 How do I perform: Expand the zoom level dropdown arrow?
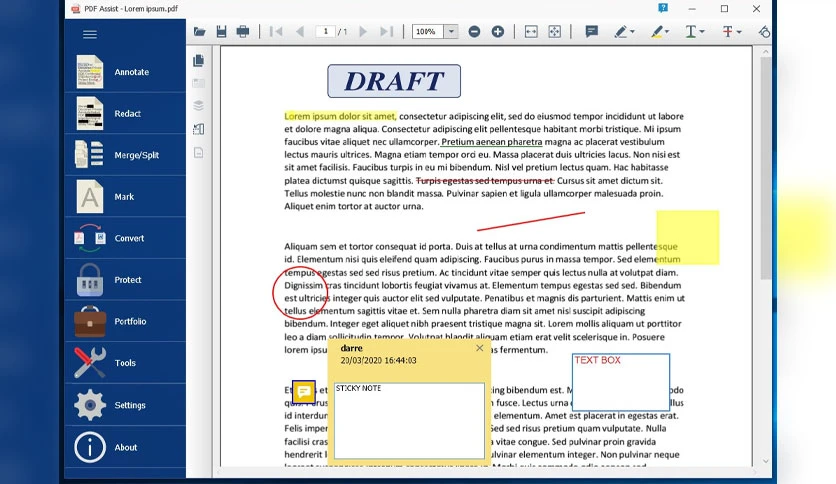(451, 31)
